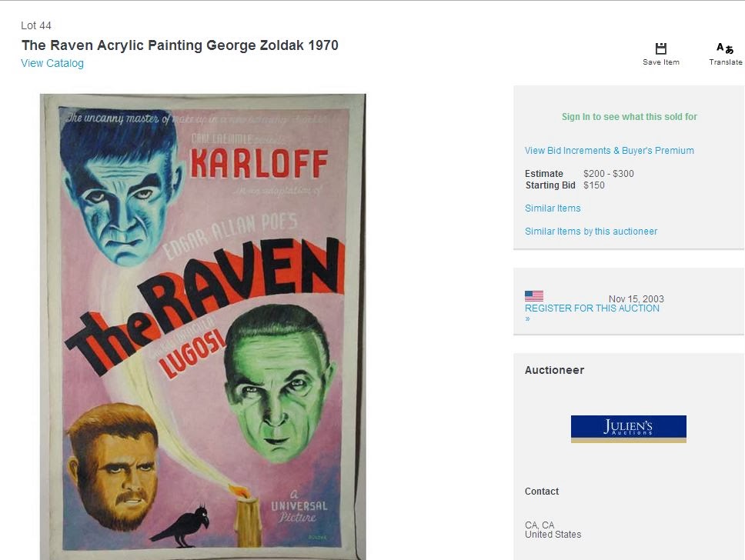Open the View Catalog link
This screenshot has height=560, width=745.
click(x=52, y=63)
